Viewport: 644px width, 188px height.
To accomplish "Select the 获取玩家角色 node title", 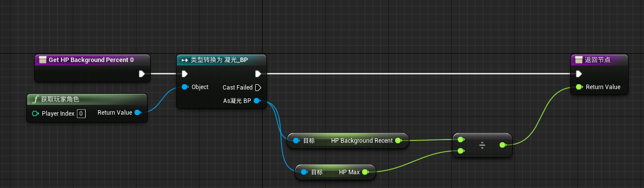I will (x=60, y=99).
